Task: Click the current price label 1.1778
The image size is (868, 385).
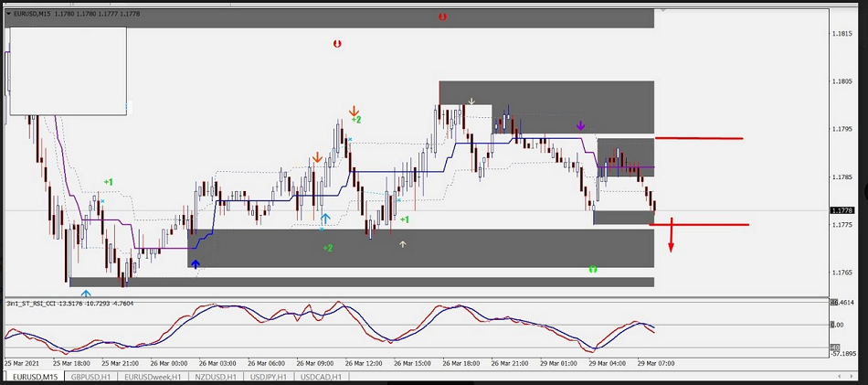Action: pos(842,211)
